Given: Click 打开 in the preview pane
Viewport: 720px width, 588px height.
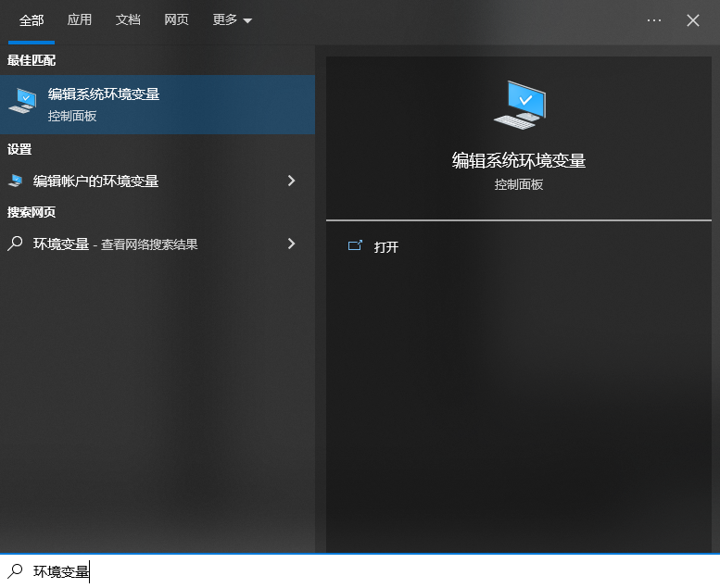Looking at the screenshot, I should pos(386,247).
